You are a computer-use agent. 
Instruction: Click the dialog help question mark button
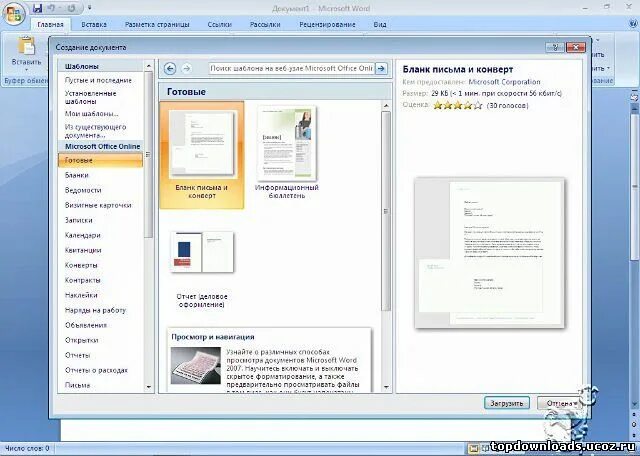coord(555,47)
